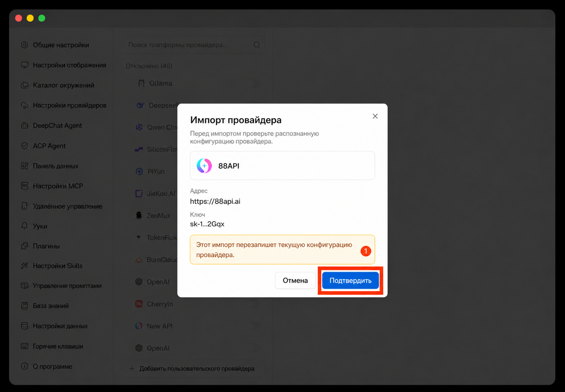Select the Qwen Cloud provider icon
The width and height of the screenshot is (565, 392).
pyautogui.click(x=139, y=127)
